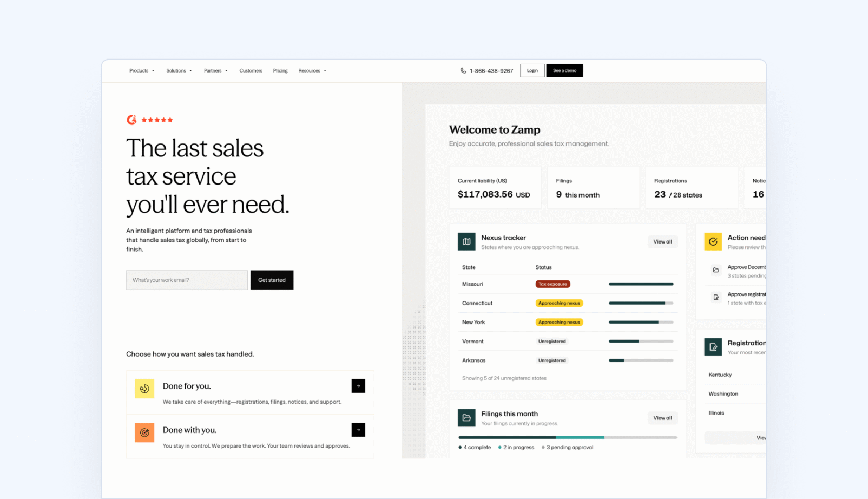Click the New York nexus progress bar

point(641,322)
